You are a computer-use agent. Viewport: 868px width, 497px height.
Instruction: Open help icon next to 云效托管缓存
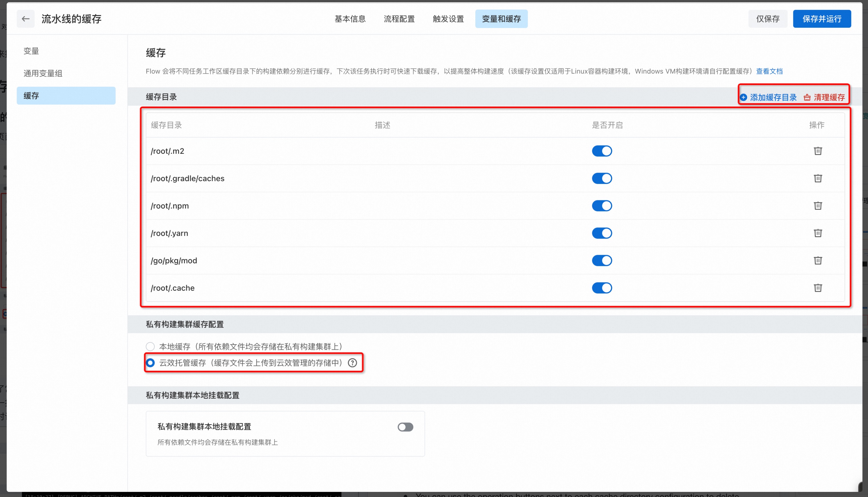(352, 363)
